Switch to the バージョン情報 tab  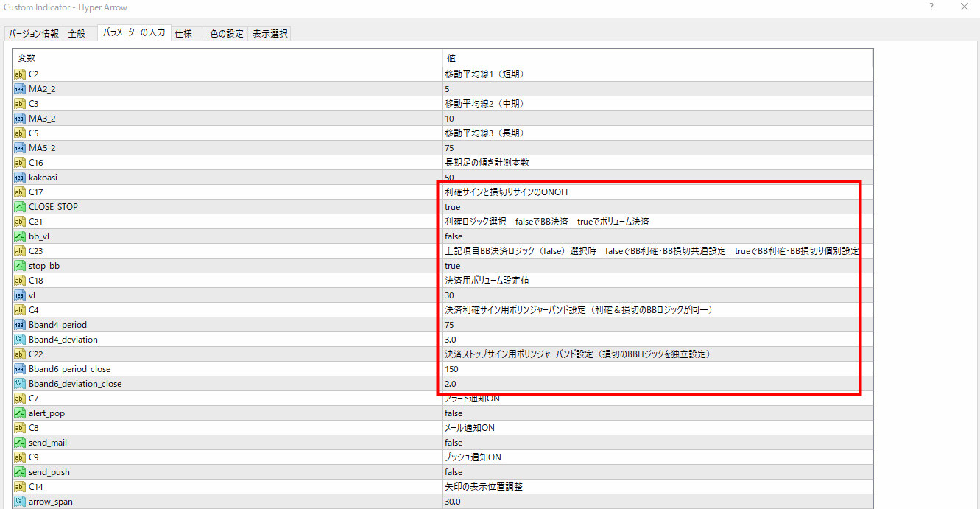pyautogui.click(x=34, y=34)
